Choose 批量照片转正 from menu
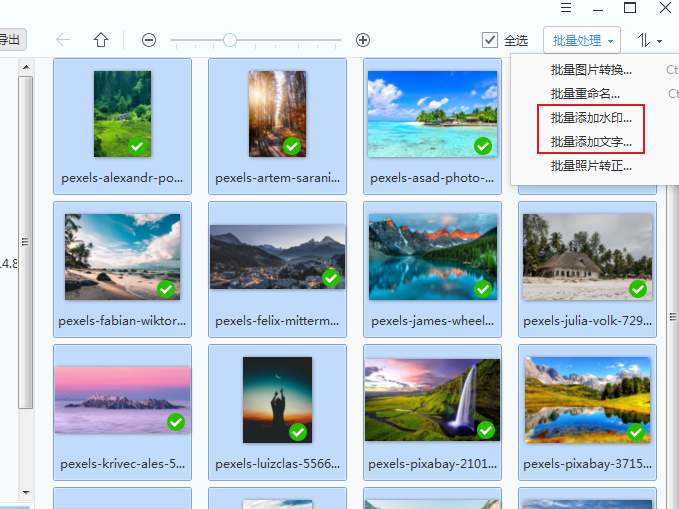The height and width of the screenshot is (509, 679). [591, 165]
